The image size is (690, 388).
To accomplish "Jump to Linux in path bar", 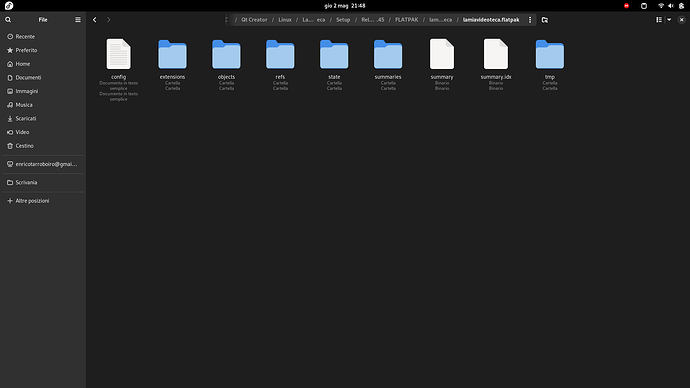I will pos(285,20).
